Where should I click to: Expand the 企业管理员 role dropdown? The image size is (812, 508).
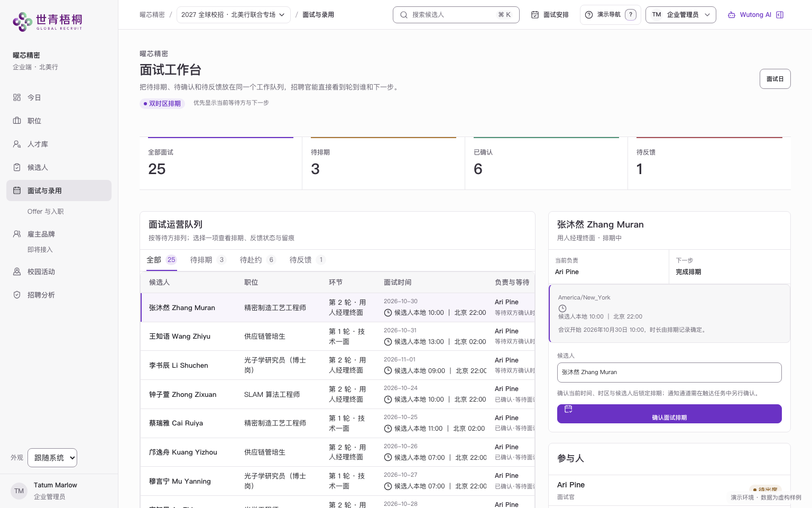pos(681,15)
